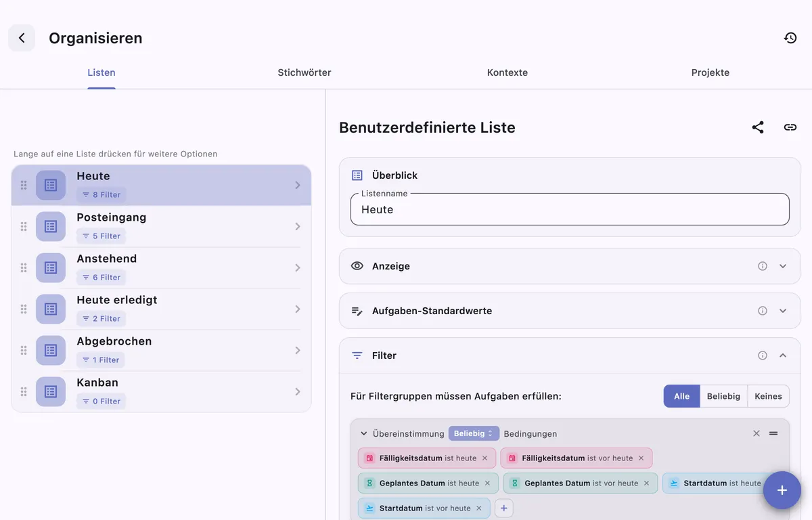
Task: Remove 'Geplantes Datum ist heute' condition
Action: click(487, 483)
